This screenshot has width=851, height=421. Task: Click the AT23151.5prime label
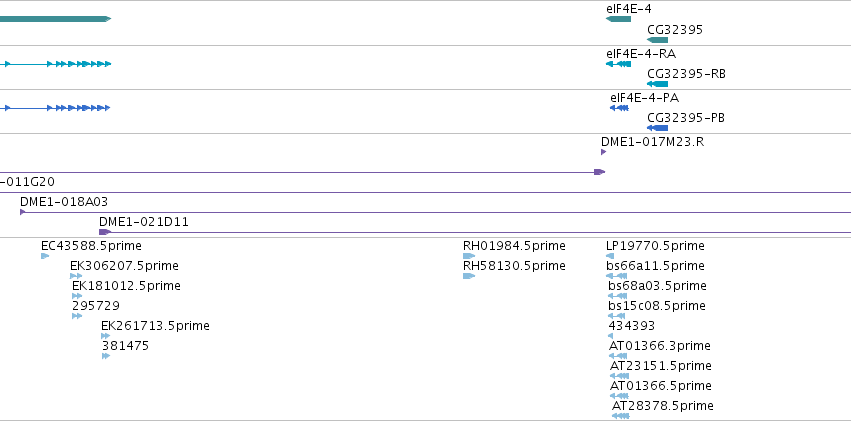tap(661, 366)
